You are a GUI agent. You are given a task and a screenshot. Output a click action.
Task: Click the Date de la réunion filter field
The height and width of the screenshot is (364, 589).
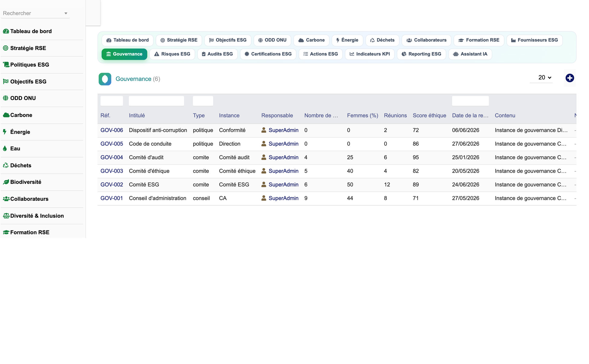click(470, 101)
